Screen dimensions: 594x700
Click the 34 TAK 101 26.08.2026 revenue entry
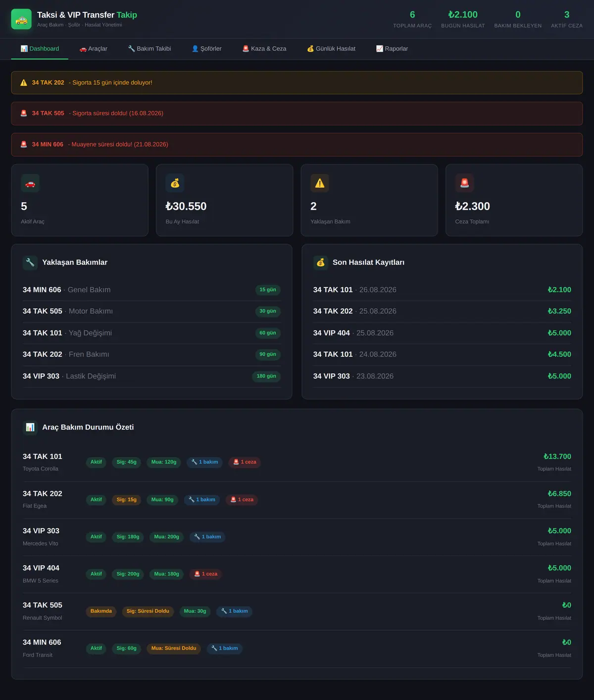click(x=442, y=290)
